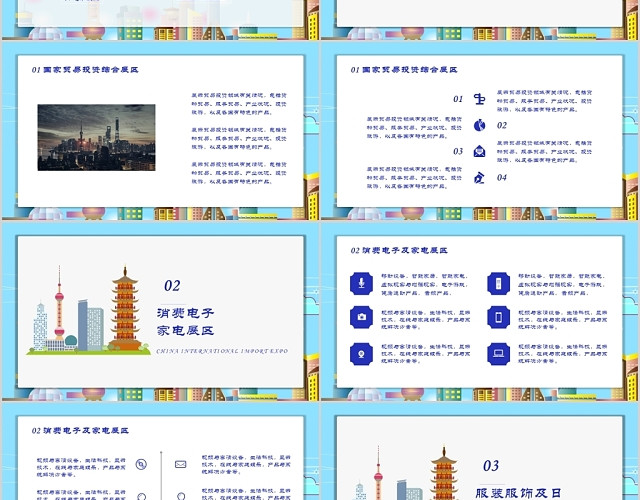Click the pencil edit icon beside number 04
This screenshot has height=500, width=640.
tap(479, 178)
